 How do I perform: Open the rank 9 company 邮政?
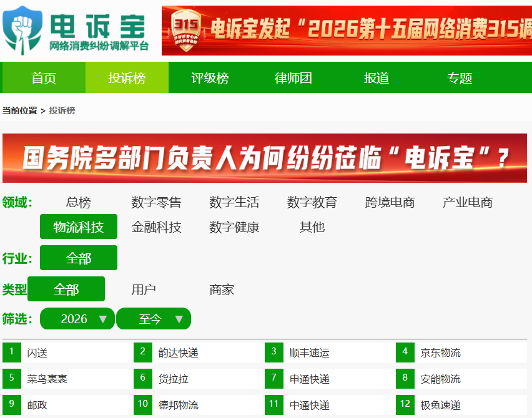37,405
